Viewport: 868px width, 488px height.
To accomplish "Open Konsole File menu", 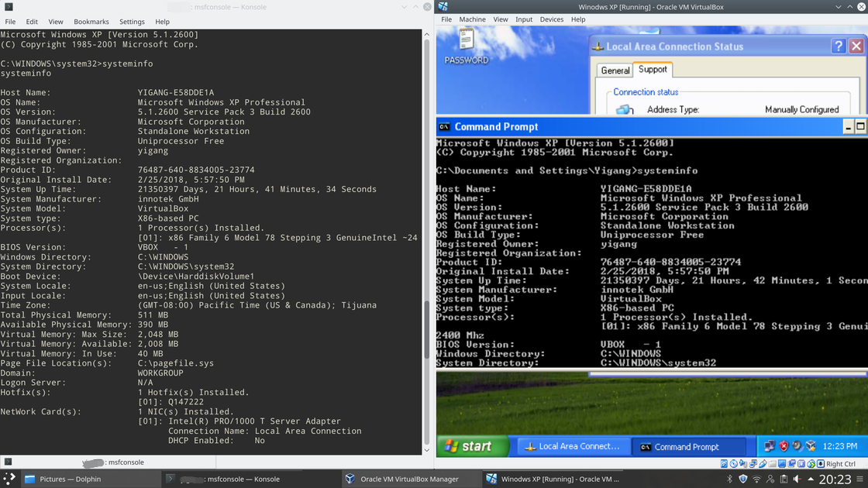I will [x=10, y=22].
